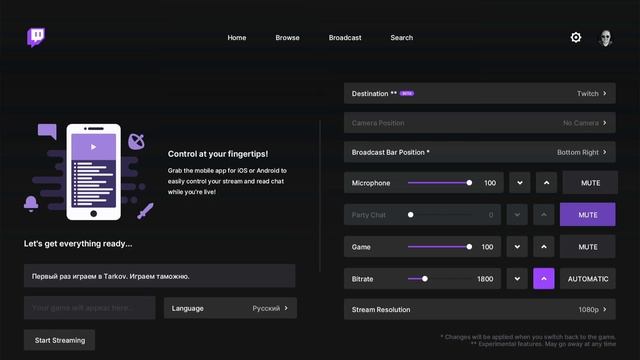Click the game name placeholder field
Image resolution: width=640 pixels, height=360 pixels.
click(x=90, y=308)
